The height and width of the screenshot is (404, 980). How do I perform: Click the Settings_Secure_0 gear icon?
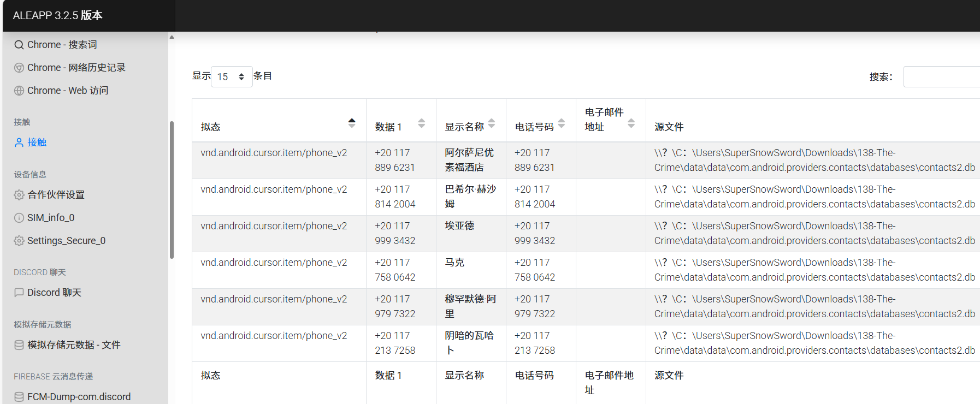point(19,241)
